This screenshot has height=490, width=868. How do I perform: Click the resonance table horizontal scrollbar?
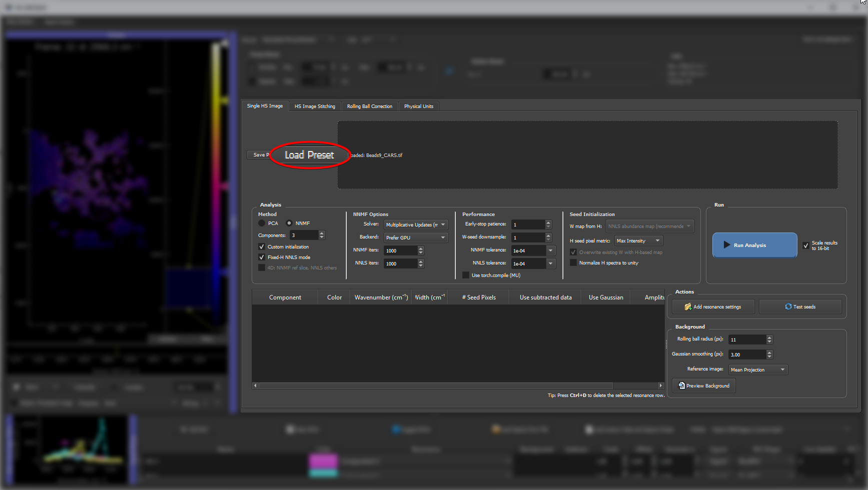pos(436,385)
